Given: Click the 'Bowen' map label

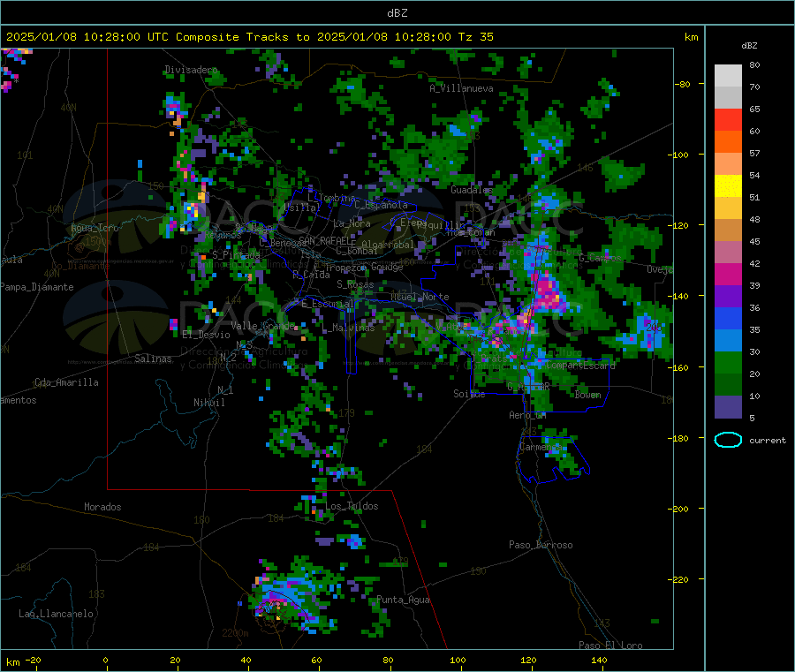Looking at the screenshot, I should coord(588,394).
